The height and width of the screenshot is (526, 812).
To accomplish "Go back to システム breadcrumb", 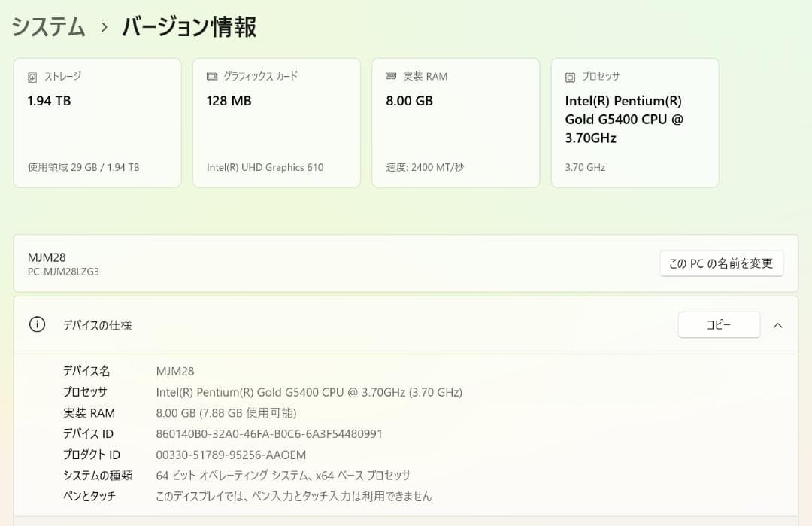I will tap(48, 26).
